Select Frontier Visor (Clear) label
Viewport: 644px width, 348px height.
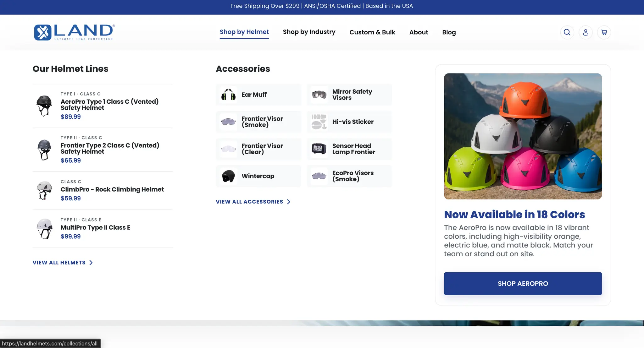(x=262, y=149)
